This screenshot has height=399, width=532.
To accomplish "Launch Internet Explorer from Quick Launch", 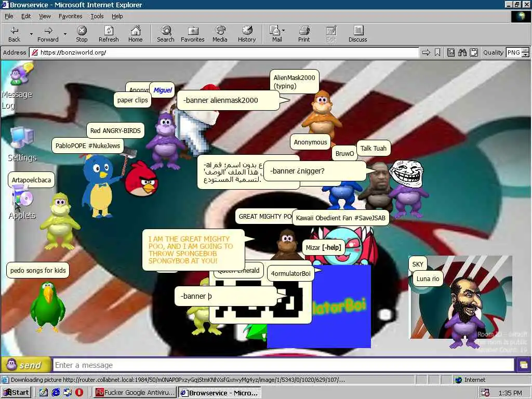I will (56, 393).
